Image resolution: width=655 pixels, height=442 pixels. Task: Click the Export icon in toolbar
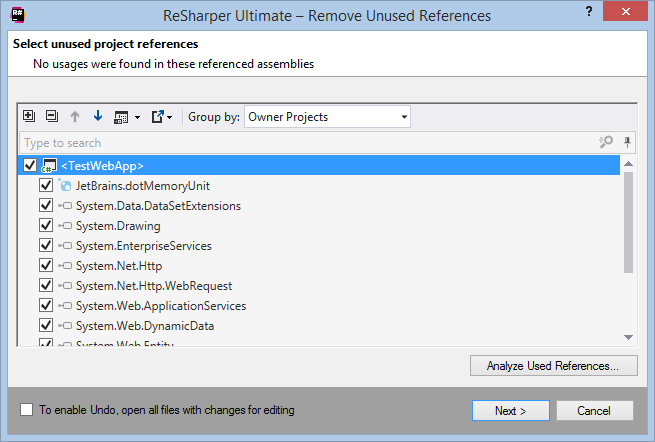click(x=157, y=117)
